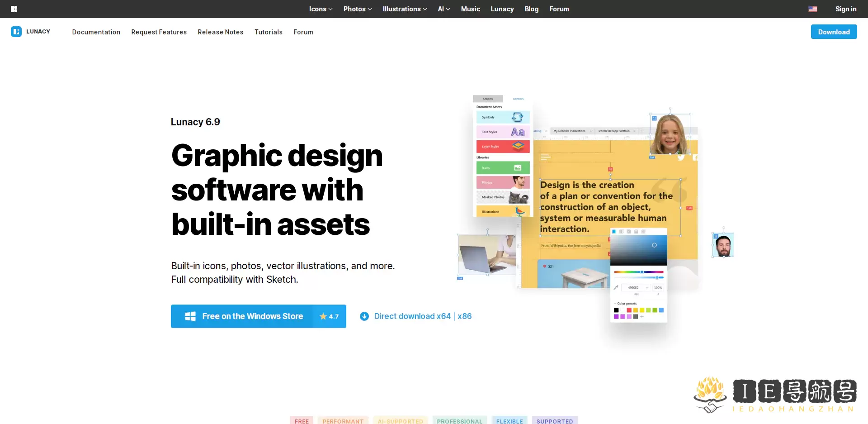Open Forum in the dark top bar
Viewport: 868px width, 424px height.
(559, 9)
